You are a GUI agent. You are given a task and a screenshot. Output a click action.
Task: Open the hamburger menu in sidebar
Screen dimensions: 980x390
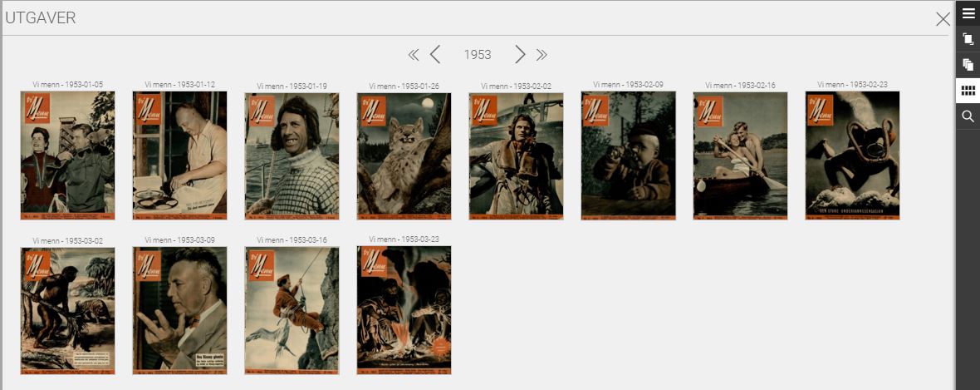968,13
